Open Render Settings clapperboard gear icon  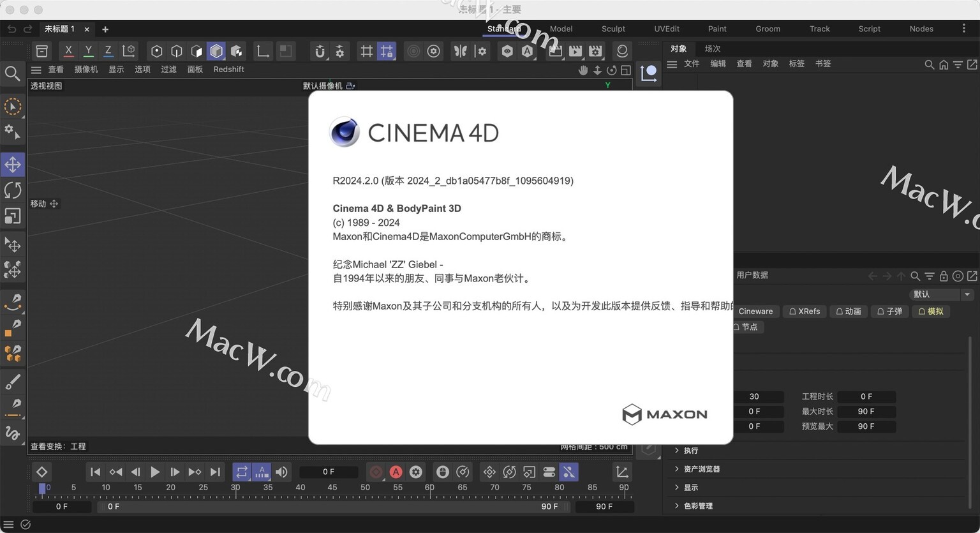[595, 51]
